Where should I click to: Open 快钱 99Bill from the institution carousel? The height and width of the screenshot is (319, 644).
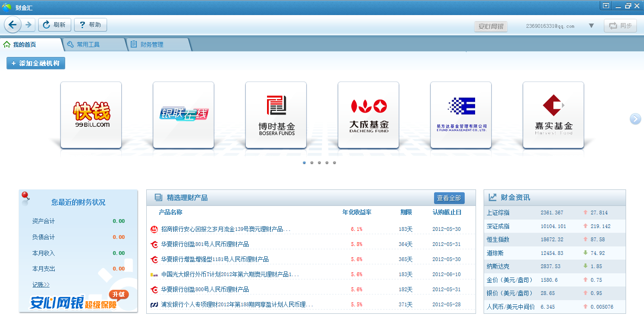point(91,115)
